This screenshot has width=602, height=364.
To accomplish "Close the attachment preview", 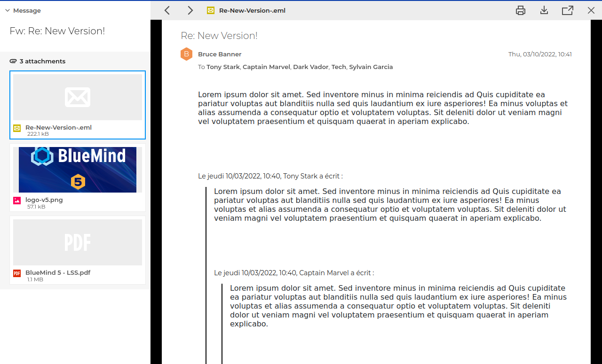I will pyautogui.click(x=591, y=10).
